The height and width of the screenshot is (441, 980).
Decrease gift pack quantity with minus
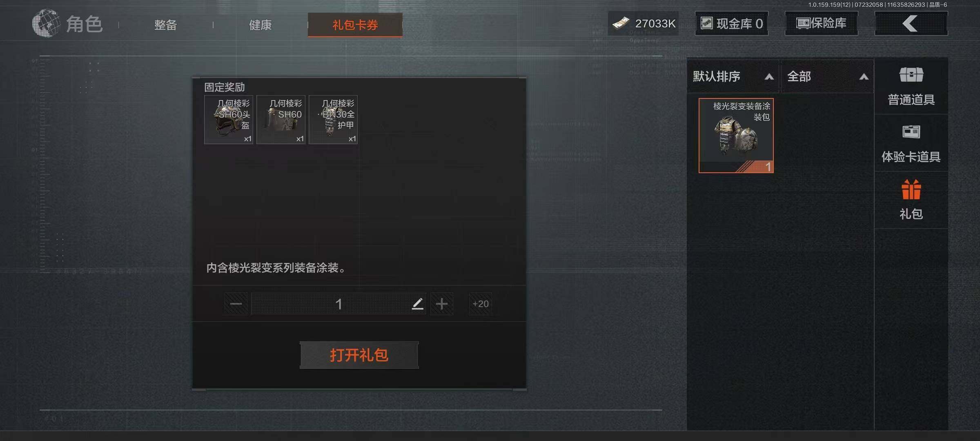[x=236, y=303]
